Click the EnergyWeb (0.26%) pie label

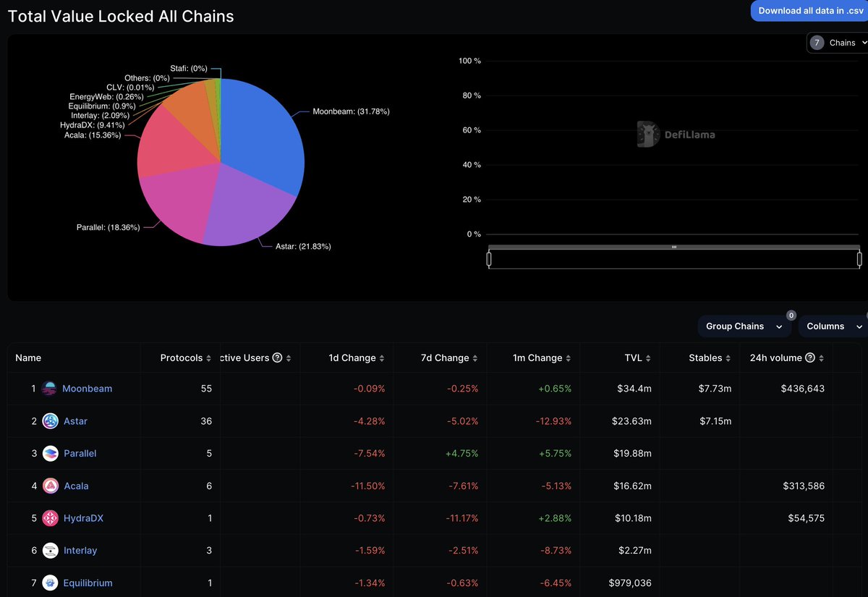tap(106, 96)
